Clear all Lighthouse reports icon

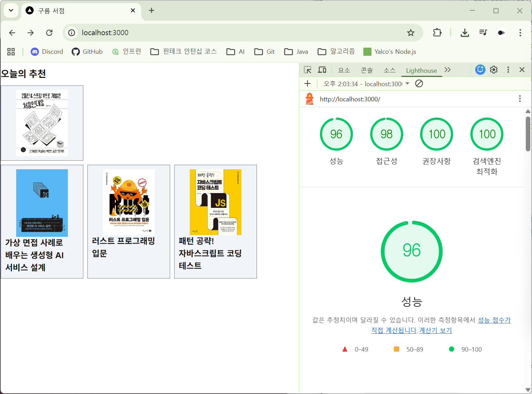click(x=419, y=84)
